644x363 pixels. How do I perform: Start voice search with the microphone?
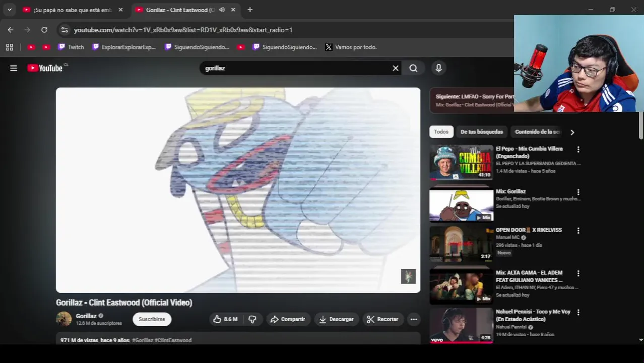(x=438, y=68)
